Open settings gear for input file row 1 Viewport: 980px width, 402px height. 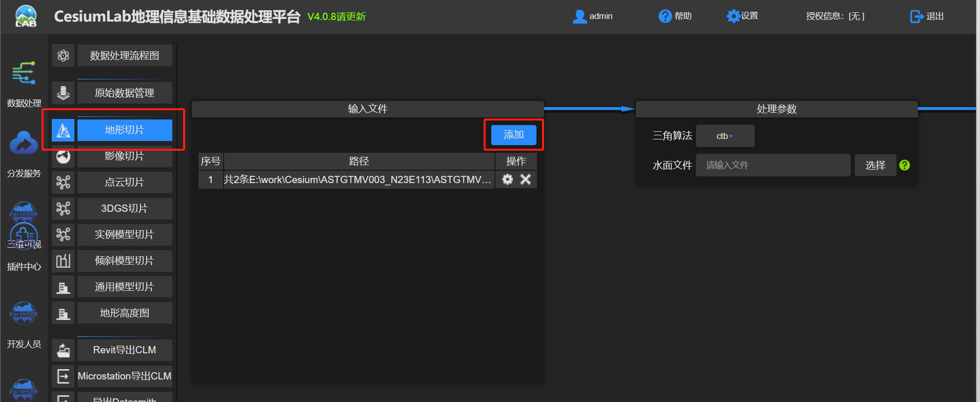507,179
